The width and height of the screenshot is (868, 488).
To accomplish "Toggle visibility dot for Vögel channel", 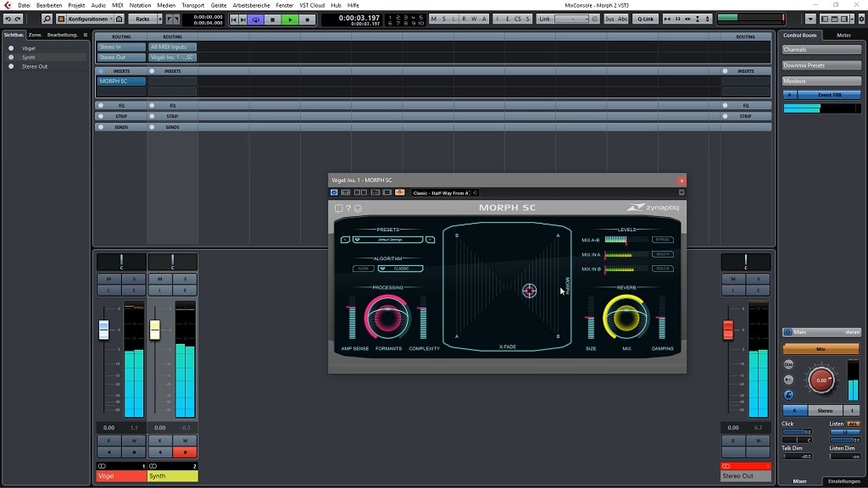I will [x=11, y=48].
